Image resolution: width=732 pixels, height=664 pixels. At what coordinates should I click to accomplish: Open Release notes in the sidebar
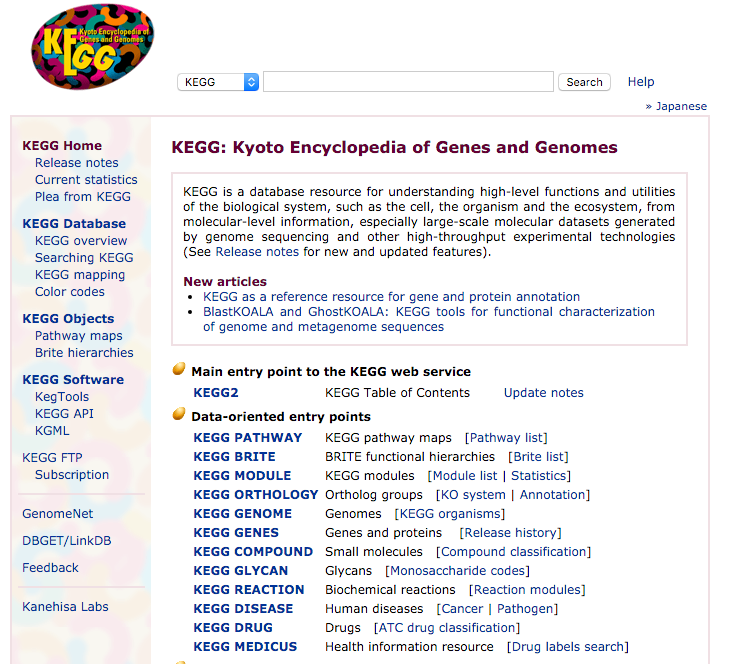pos(77,163)
